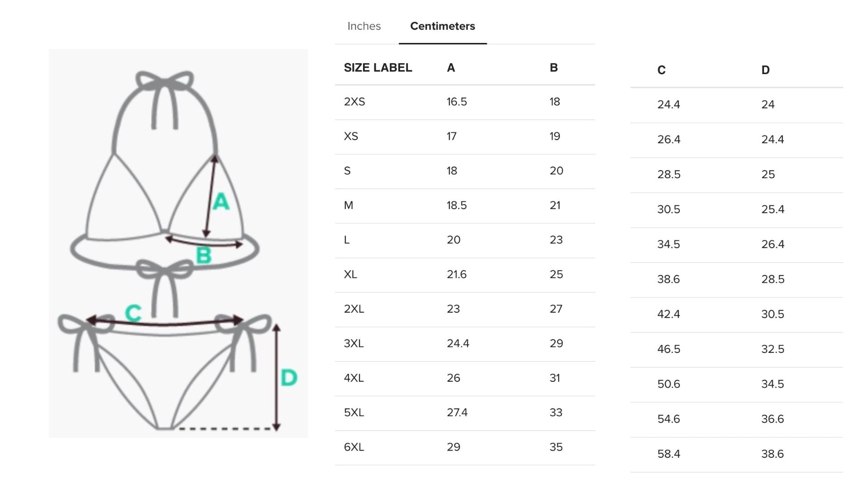
Task: Click value 58.4 in column C
Action: (x=669, y=454)
